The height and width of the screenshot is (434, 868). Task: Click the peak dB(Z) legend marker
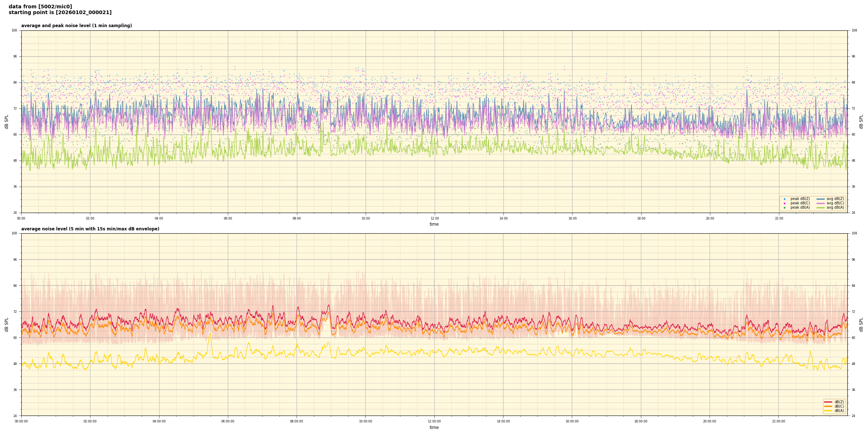[x=784, y=199]
